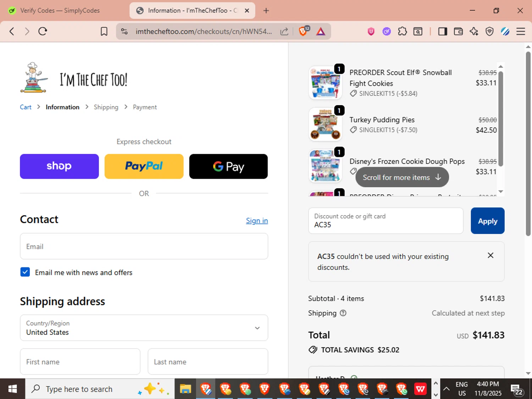This screenshot has height=399, width=532.
Task: Close the Information - I'mTheChefToo tab
Action: click(247, 11)
